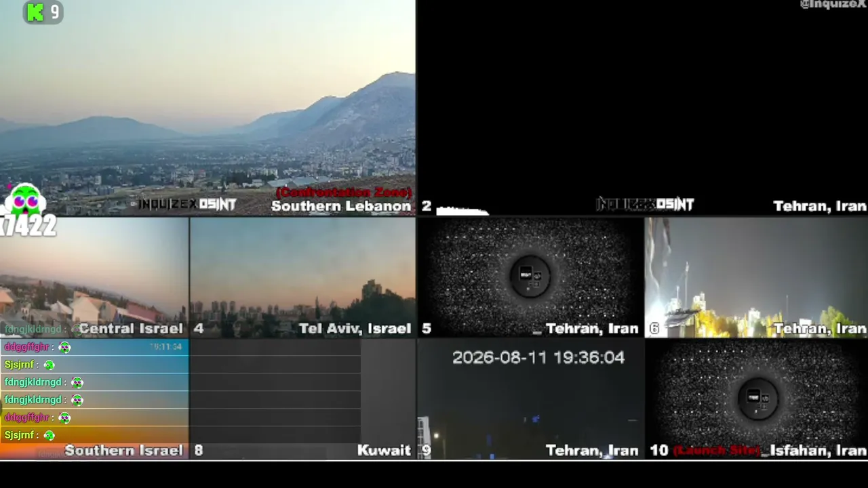Click camera number 5 label
The width and height of the screenshot is (868, 488).
pyautogui.click(x=427, y=329)
